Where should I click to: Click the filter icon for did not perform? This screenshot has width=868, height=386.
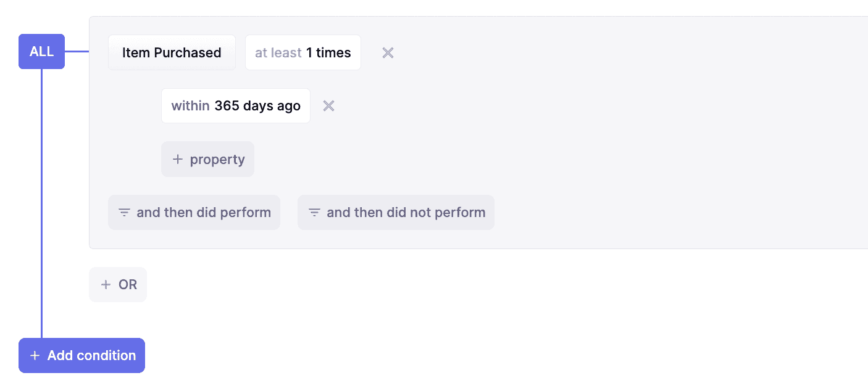click(x=314, y=213)
